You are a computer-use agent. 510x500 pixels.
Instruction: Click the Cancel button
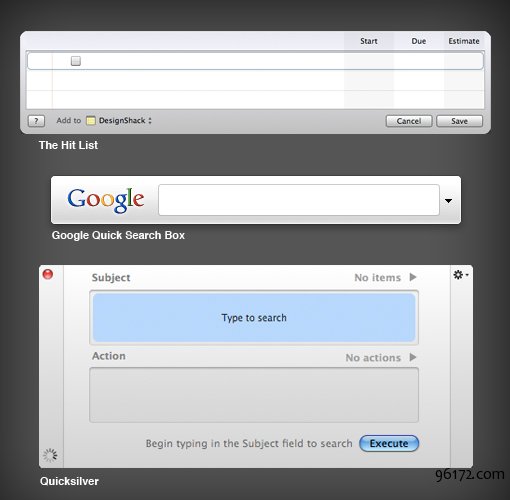tap(409, 121)
